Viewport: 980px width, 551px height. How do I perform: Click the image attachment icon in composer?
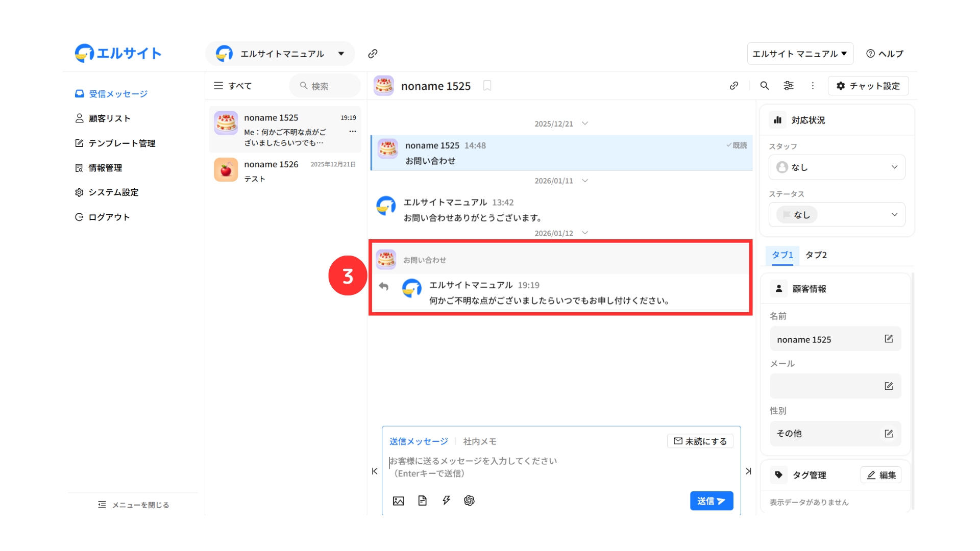[x=398, y=501]
